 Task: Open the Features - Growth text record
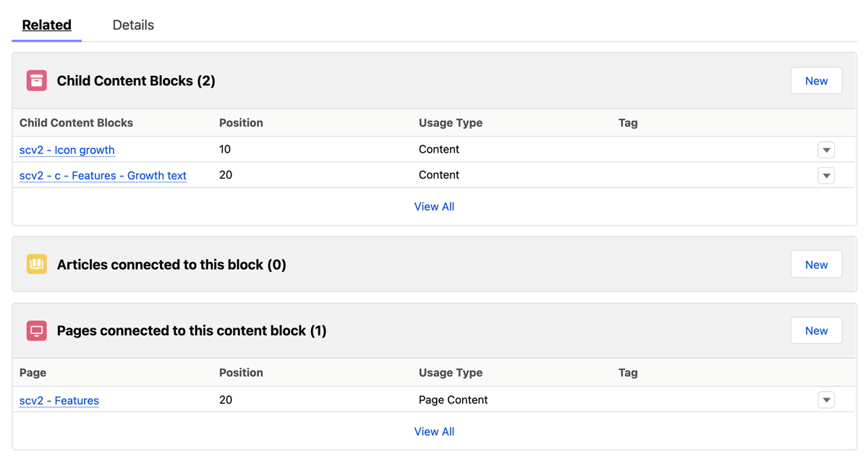point(103,175)
